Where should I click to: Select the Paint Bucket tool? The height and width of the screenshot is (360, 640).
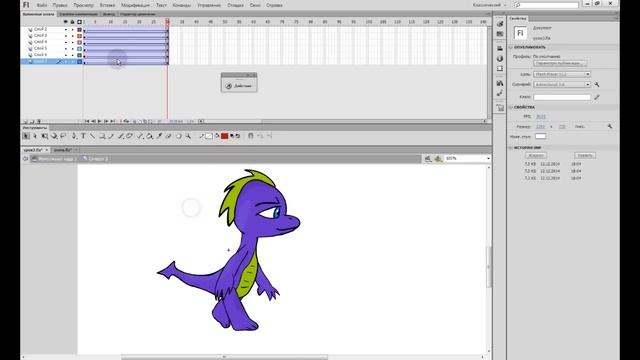point(149,136)
